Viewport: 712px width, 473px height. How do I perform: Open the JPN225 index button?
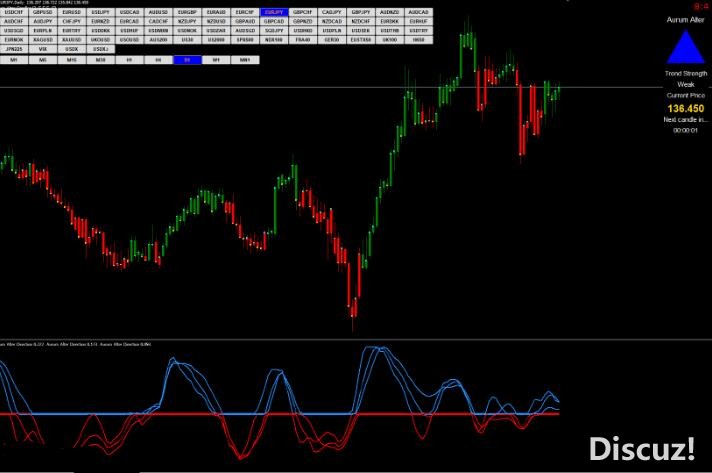click(x=14, y=49)
